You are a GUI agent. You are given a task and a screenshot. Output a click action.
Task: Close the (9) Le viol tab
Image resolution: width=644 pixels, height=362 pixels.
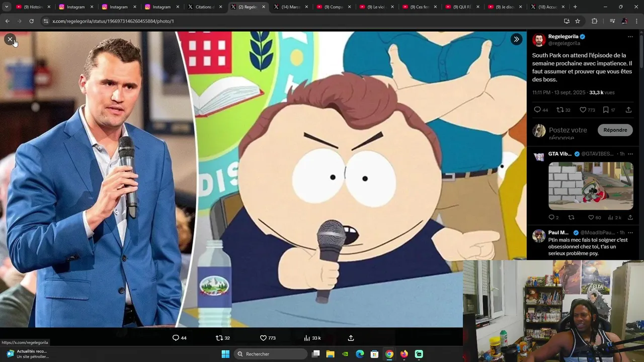392,7
